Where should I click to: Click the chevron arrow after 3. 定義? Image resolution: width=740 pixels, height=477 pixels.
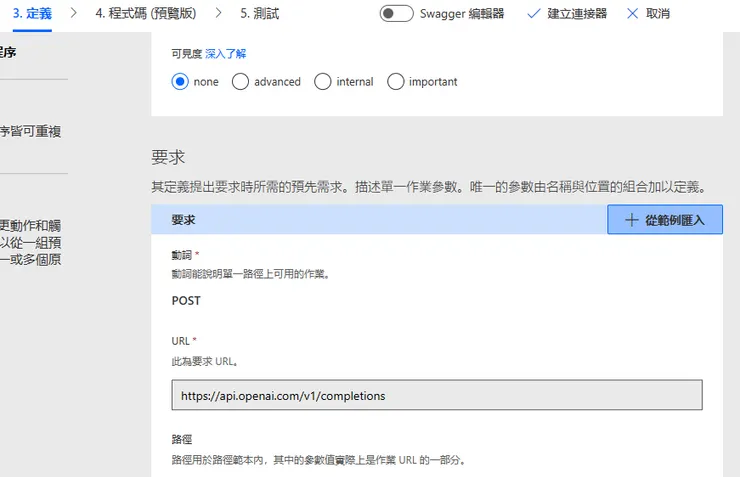coord(73,14)
